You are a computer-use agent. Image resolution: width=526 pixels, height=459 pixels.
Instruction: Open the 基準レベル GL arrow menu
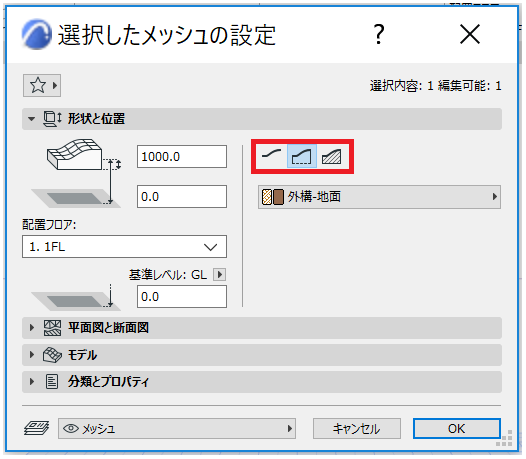pyautogui.click(x=220, y=275)
